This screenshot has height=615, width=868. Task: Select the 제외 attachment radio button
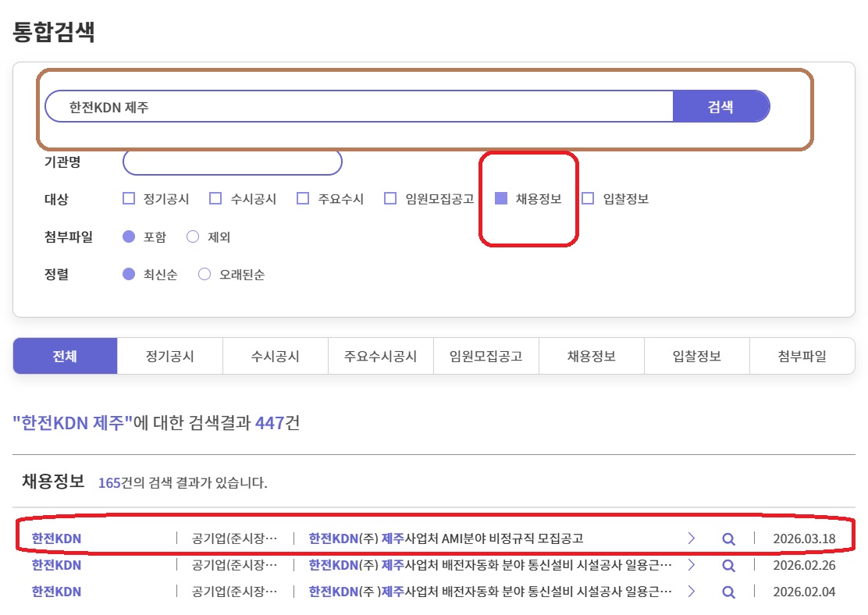point(193,237)
